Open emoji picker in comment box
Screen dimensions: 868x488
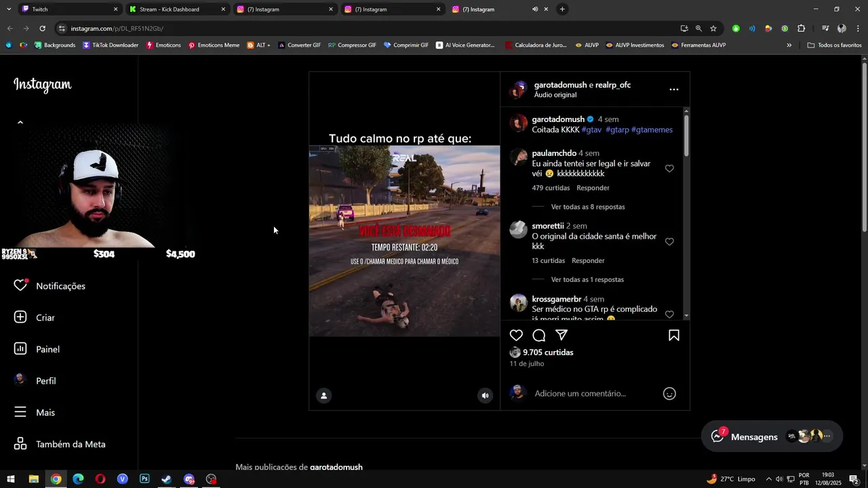(669, 394)
